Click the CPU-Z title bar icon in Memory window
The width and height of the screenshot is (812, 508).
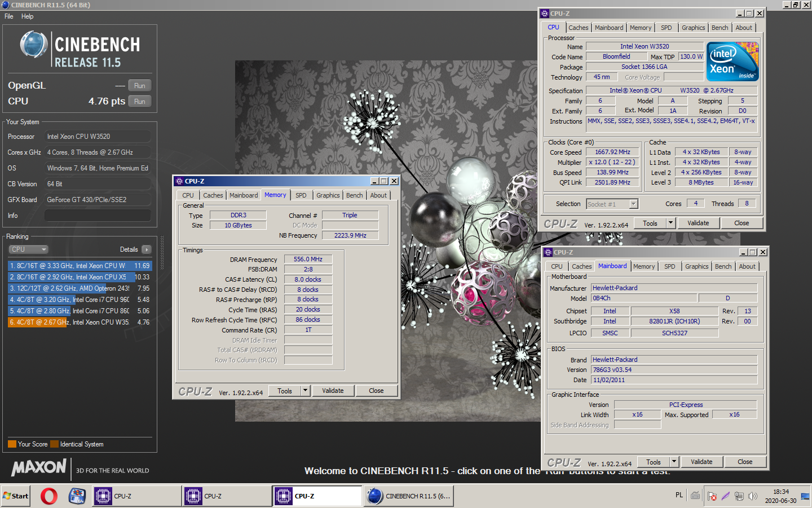tap(179, 181)
